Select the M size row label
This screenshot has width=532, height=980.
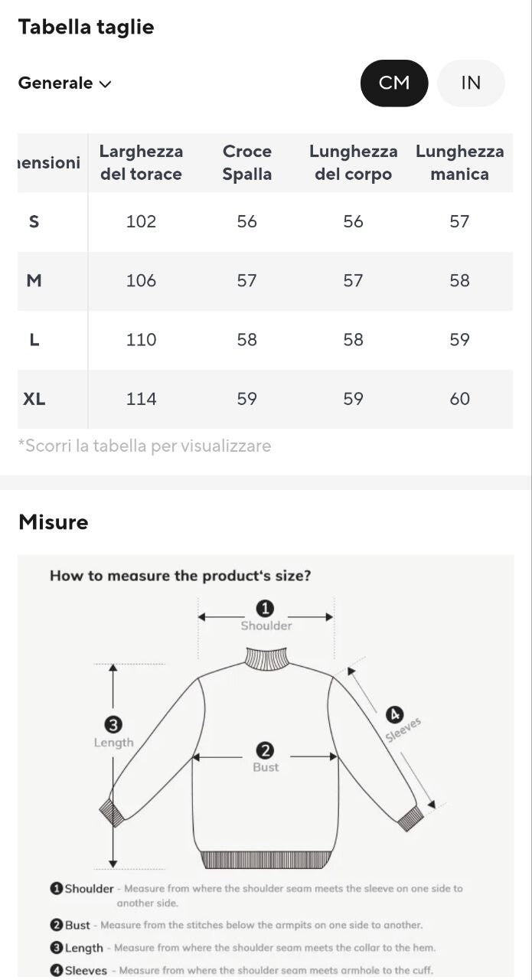[34, 281]
